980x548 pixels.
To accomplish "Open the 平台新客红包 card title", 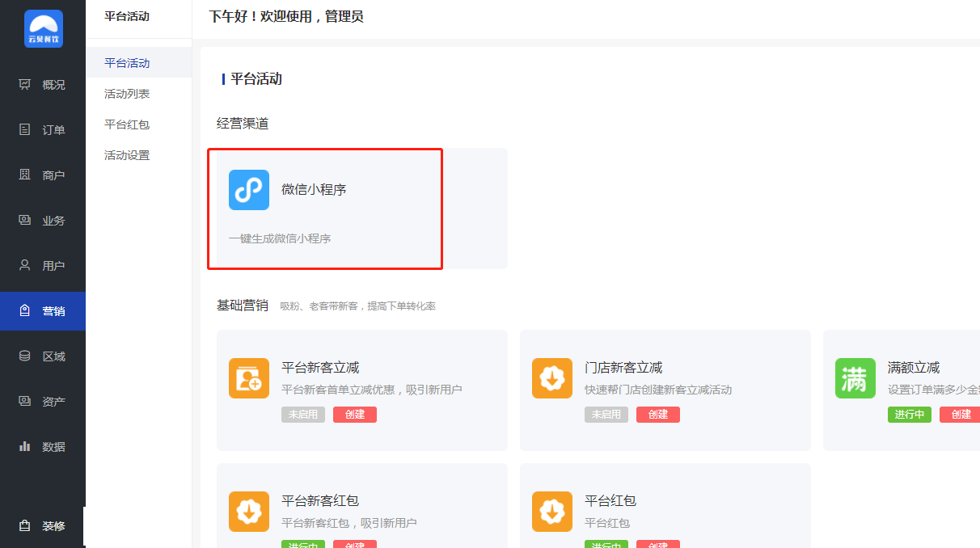I will (320, 501).
